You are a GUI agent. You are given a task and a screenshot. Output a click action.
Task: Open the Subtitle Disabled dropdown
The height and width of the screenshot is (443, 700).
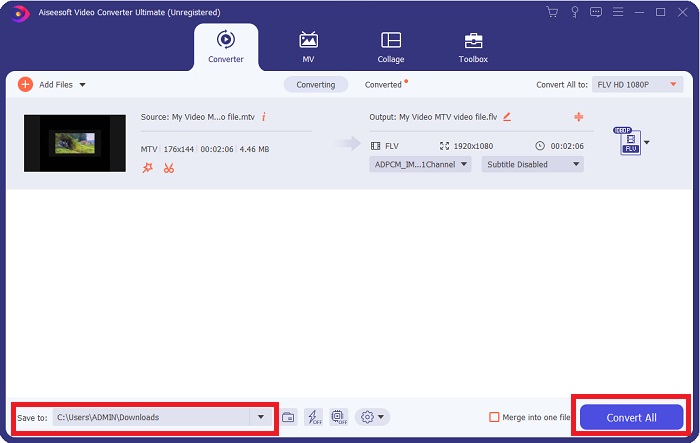532,164
